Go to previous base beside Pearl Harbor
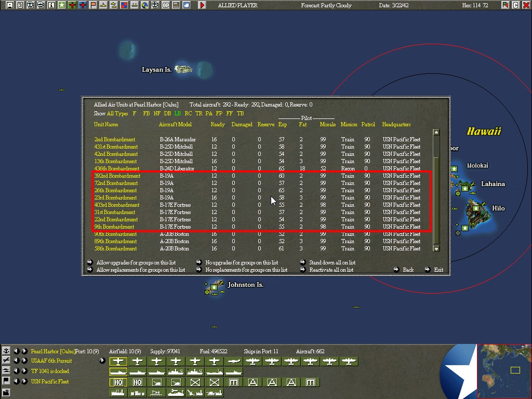Viewport: 532px width, 399px height. point(16,351)
